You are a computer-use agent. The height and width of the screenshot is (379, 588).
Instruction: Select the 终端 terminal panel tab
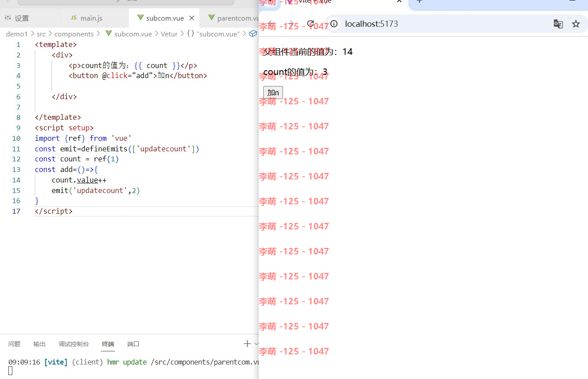click(x=108, y=344)
